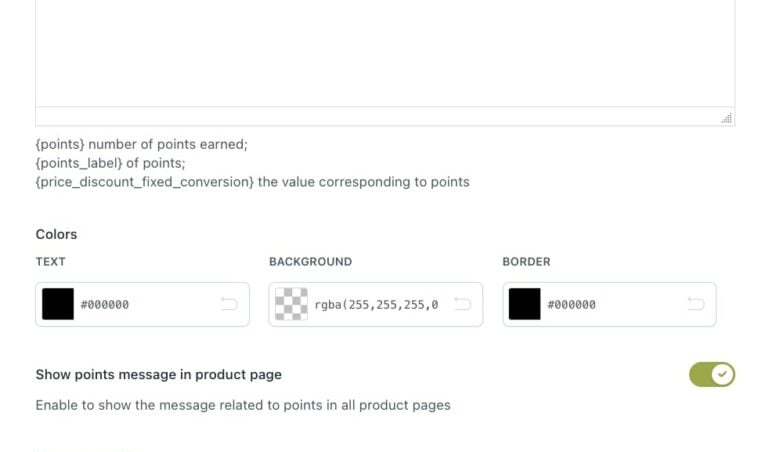Reset the Text color to default

pyautogui.click(x=229, y=304)
